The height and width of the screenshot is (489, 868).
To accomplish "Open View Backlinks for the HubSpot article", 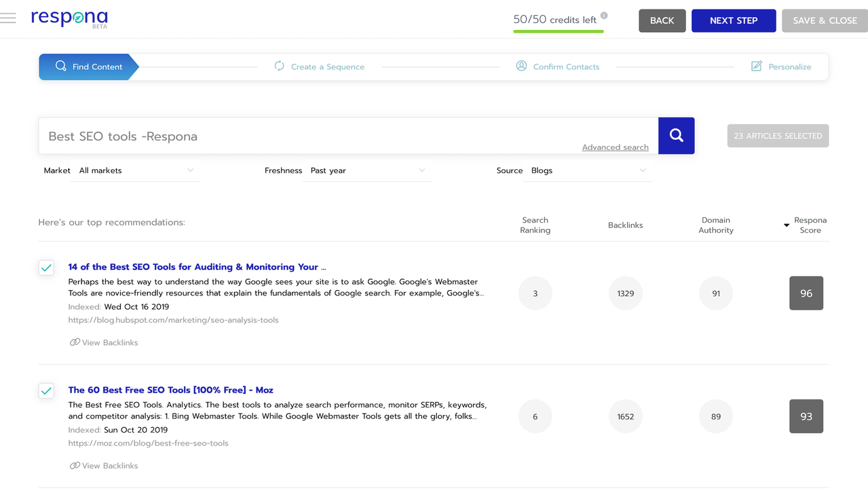I will (104, 342).
